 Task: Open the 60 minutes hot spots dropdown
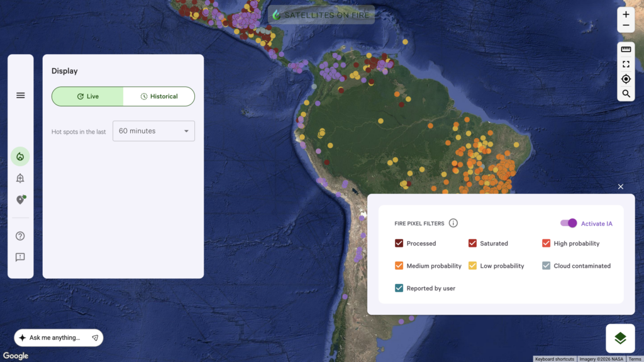153,131
